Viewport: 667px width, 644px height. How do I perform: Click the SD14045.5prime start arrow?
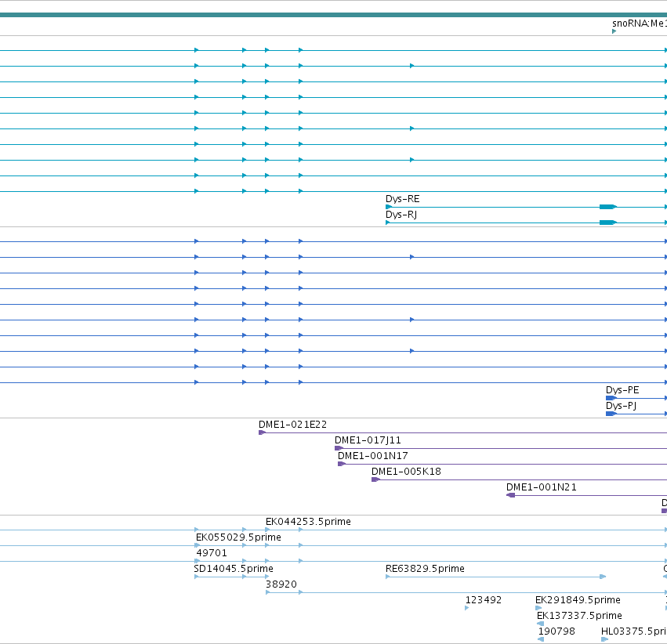point(196,577)
